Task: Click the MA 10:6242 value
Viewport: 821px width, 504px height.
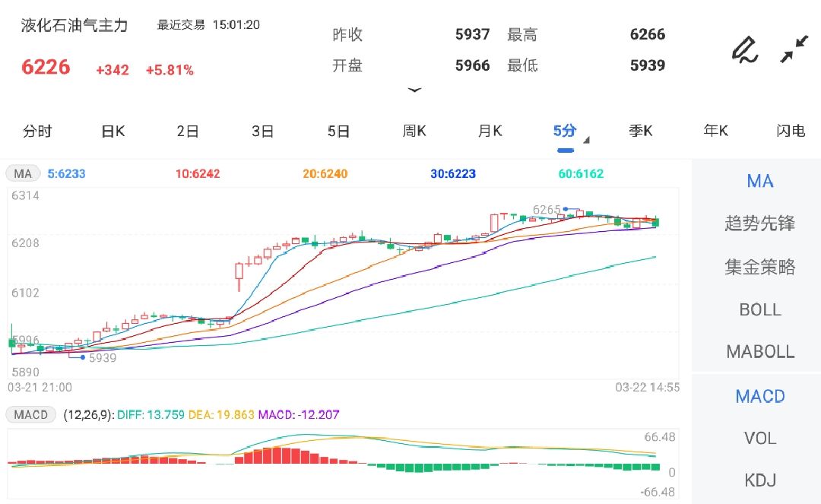Action: point(198,174)
